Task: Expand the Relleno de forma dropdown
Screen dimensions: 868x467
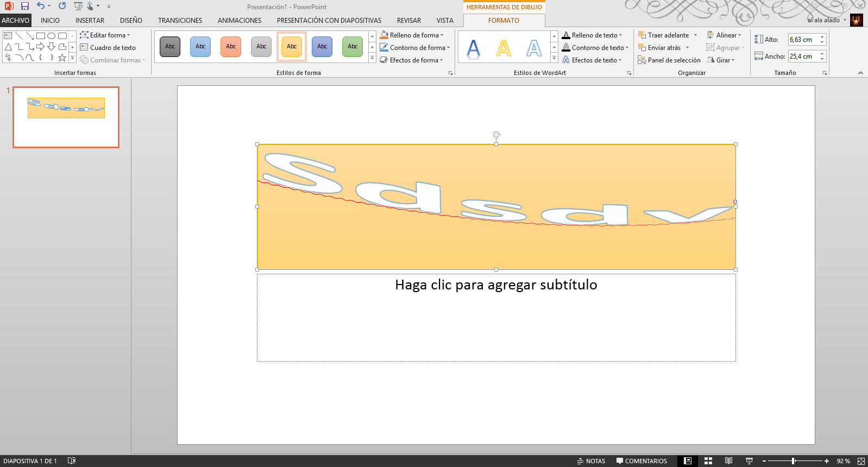Action: click(x=442, y=35)
